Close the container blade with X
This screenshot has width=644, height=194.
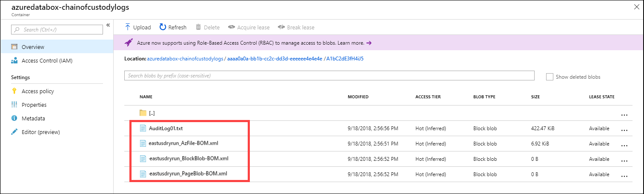pyautogui.click(x=636, y=7)
